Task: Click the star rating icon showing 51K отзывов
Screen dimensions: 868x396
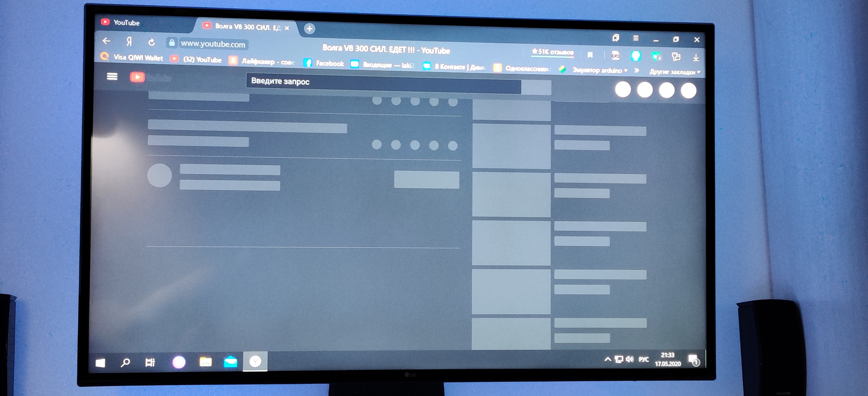Action: pos(529,51)
